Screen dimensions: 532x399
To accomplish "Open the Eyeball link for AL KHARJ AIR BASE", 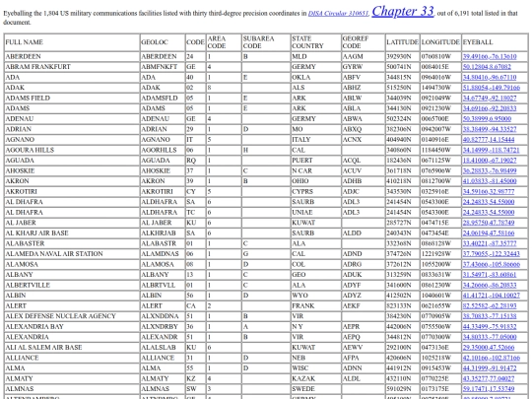I will click(x=489, y=233).
